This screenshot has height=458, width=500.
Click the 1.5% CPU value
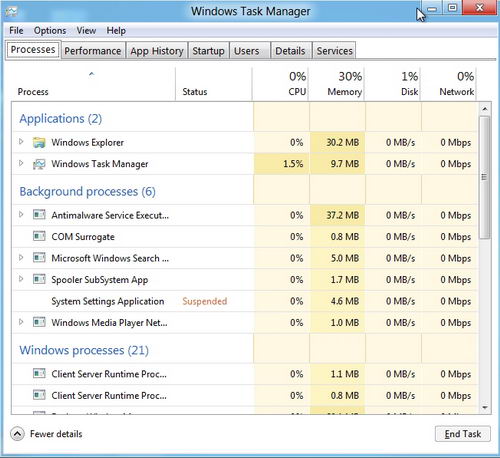tap(293, 164)
